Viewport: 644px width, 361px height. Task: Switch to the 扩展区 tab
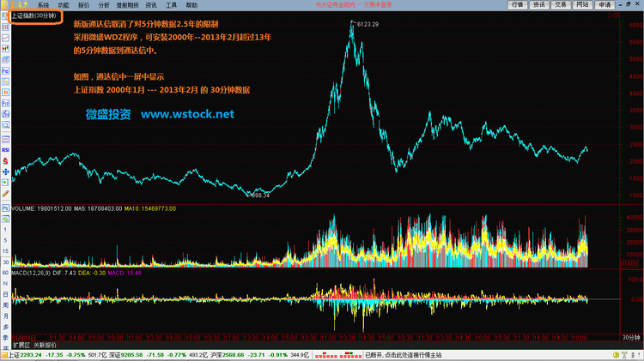21,346
